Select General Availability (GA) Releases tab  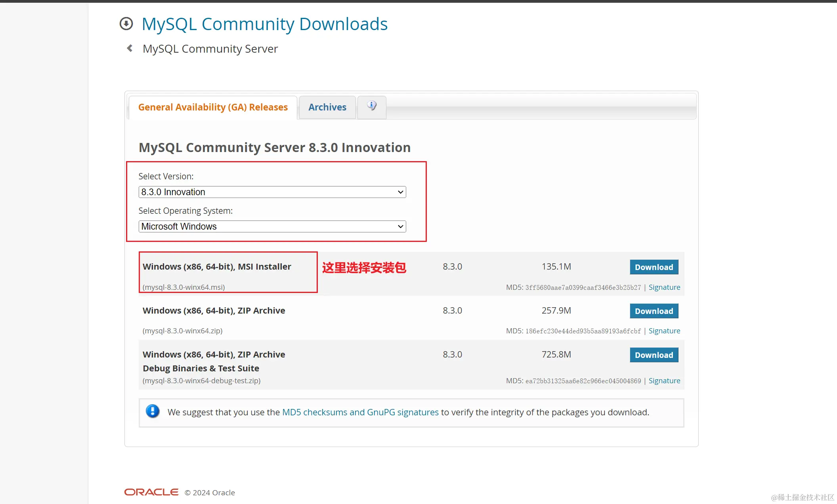tap(213, 107)
